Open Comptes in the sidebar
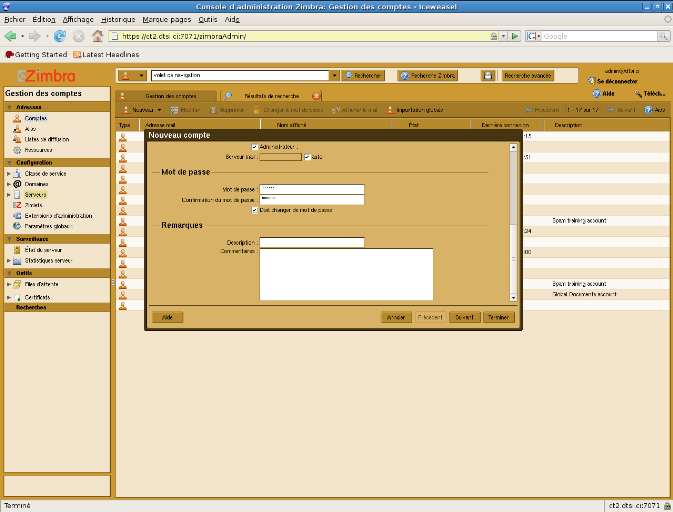 [x=36, y=118]
